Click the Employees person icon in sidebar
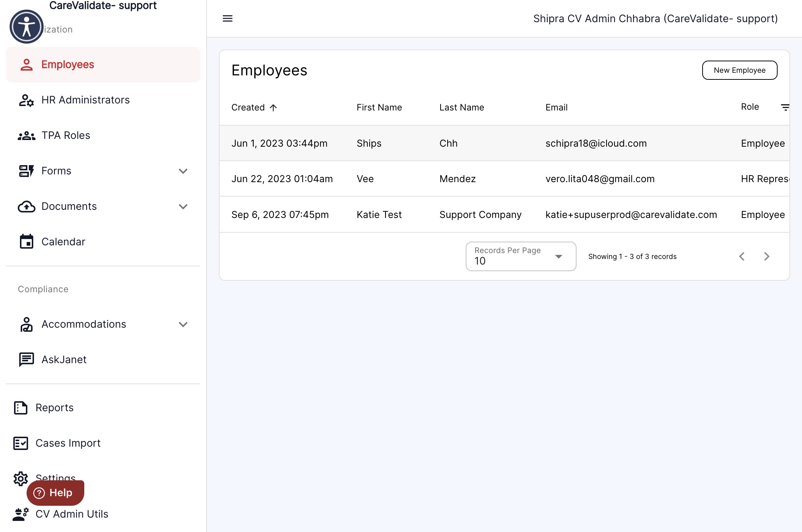 point(27,65)
